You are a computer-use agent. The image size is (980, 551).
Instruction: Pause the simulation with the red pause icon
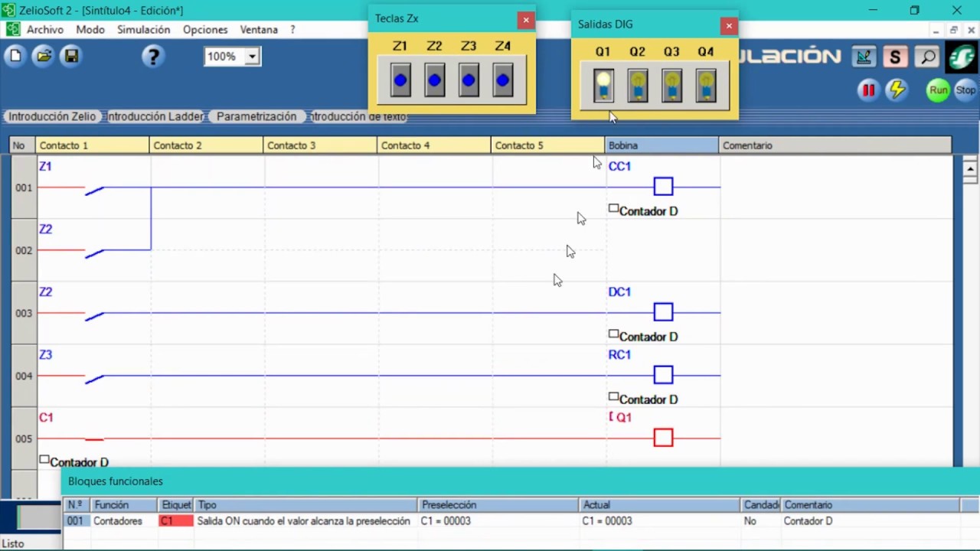pyautogui.click(x=868, y=90)
